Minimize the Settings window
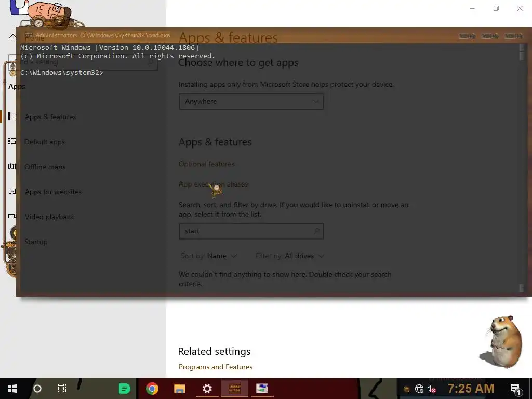Screen dimensions: 532x399 tap(472, 8)
